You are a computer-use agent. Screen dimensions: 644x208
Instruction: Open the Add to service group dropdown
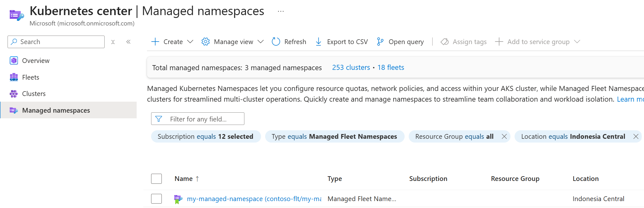pyautogui.click(x=577, y=42)
